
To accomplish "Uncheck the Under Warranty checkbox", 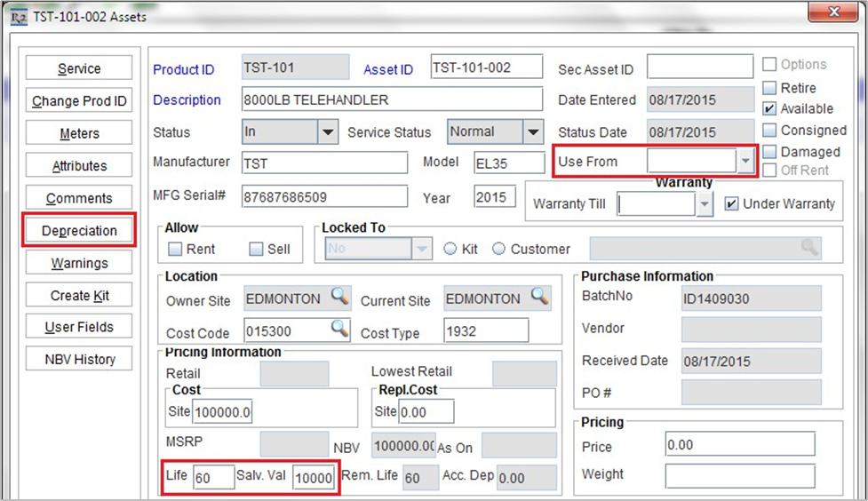I will (731, 203).
